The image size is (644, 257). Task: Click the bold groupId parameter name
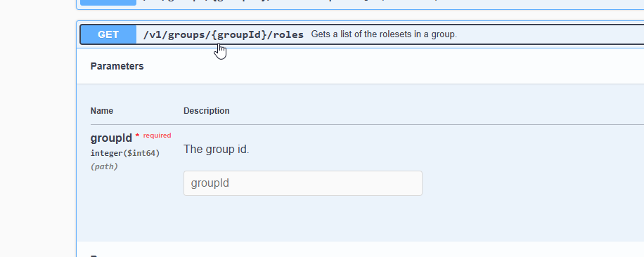coord(111,138)
